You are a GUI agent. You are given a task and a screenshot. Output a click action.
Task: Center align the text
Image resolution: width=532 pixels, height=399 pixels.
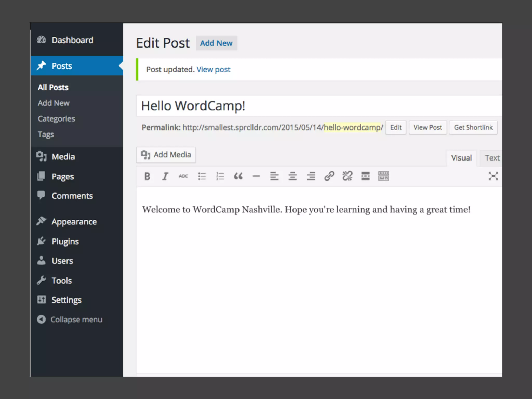[292, 176]
